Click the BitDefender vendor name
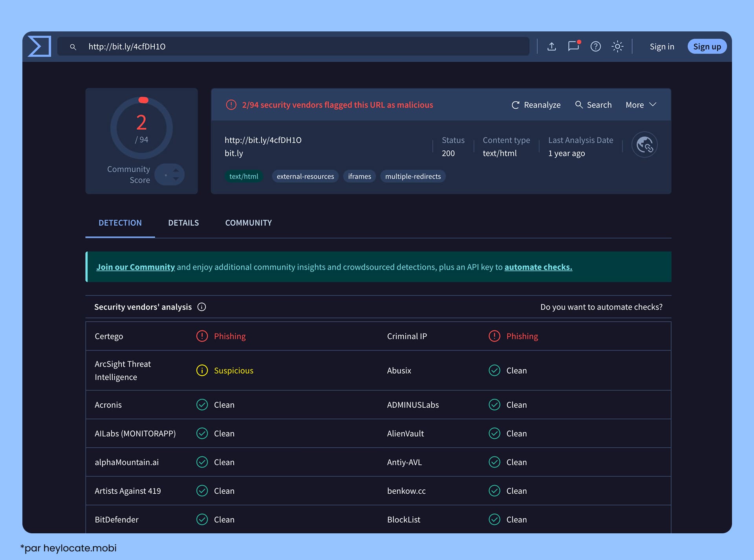Image resolution: width=754 pixels, height=560 pixels. (116, 520)
